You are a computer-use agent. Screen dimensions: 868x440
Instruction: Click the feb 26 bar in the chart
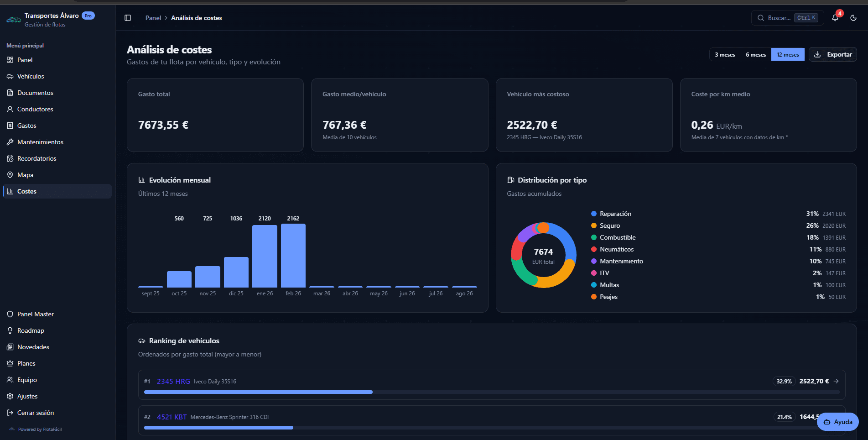293,256
